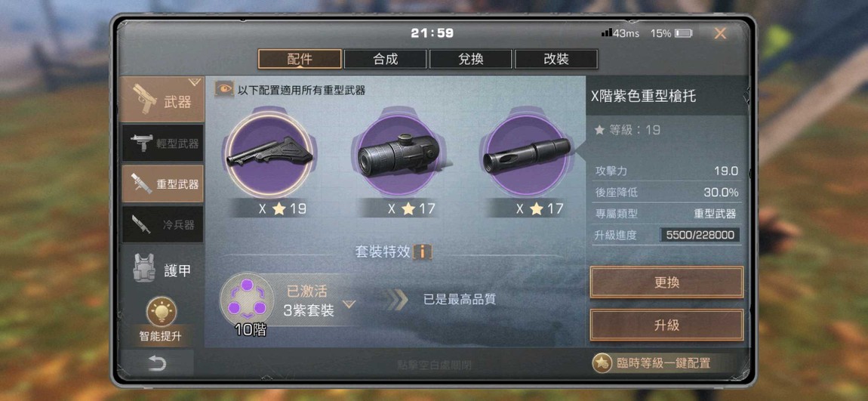Click the back arrow icon
The height and width of the screenshot is (401, 868).
tap(157, 363)
